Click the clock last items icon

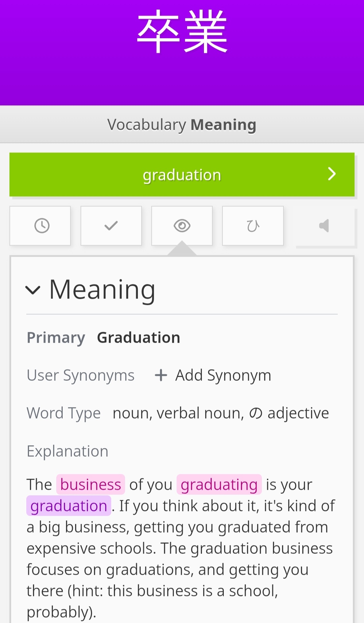coord(42,226)
